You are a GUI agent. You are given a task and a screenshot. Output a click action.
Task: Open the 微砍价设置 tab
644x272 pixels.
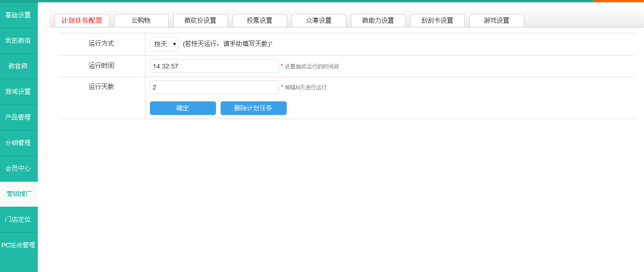click(201, 21)
